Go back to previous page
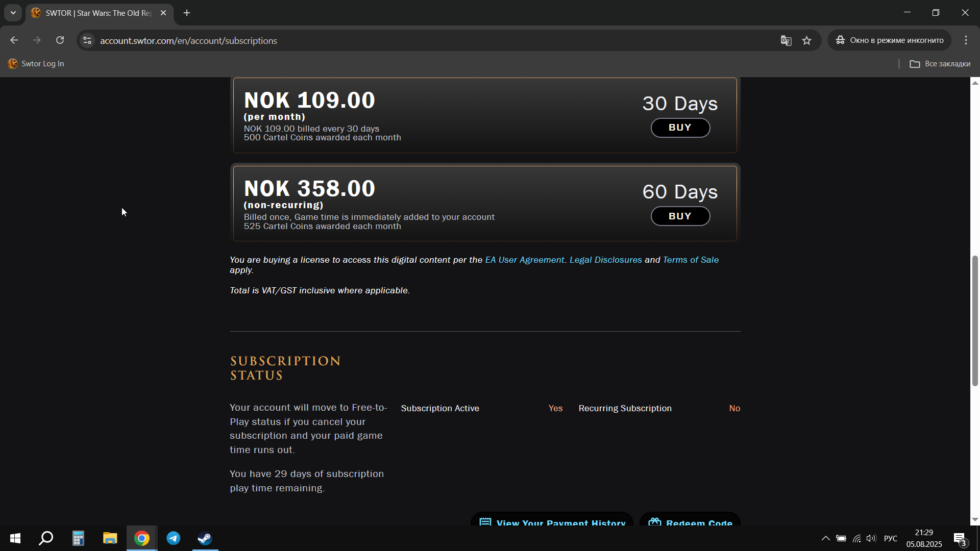The width and height of the screenshot is (980, 551). (x=14, y=40)
